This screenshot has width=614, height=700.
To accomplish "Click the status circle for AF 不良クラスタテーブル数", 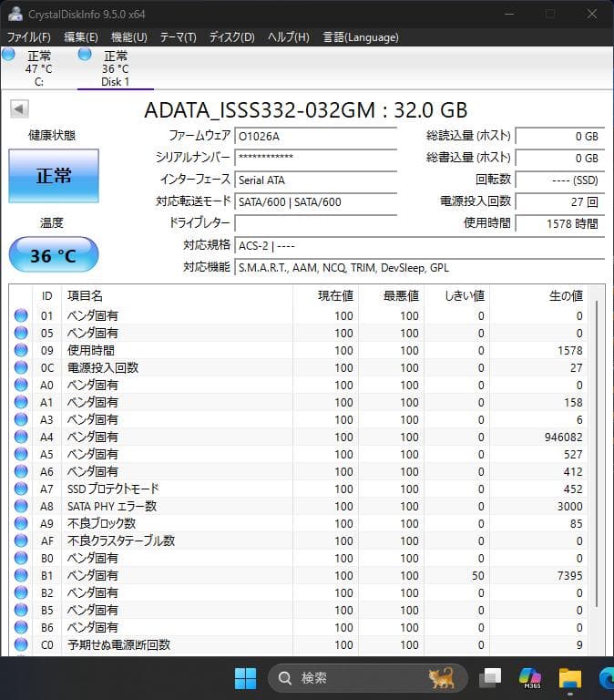I will pyautogui.click(x=21, y=540).
